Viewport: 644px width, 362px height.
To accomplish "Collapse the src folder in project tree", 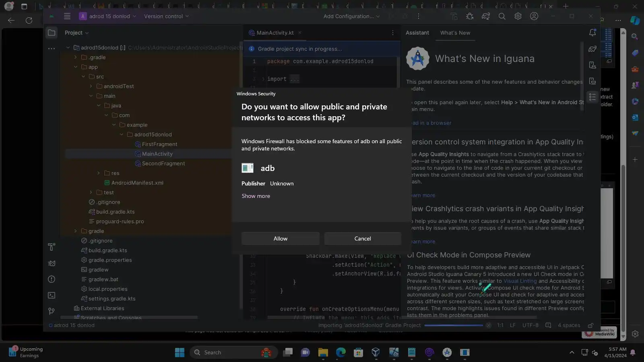I will (83, 76).
